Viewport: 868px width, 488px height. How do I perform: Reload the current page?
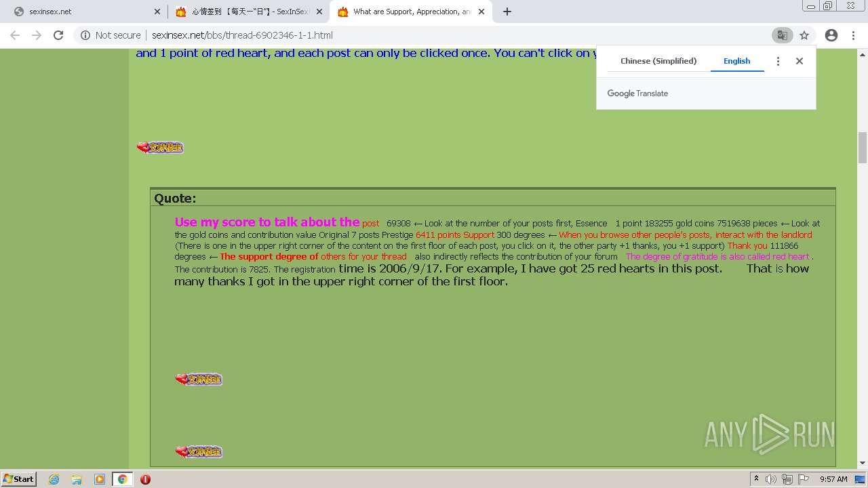[x=58, y=35]
